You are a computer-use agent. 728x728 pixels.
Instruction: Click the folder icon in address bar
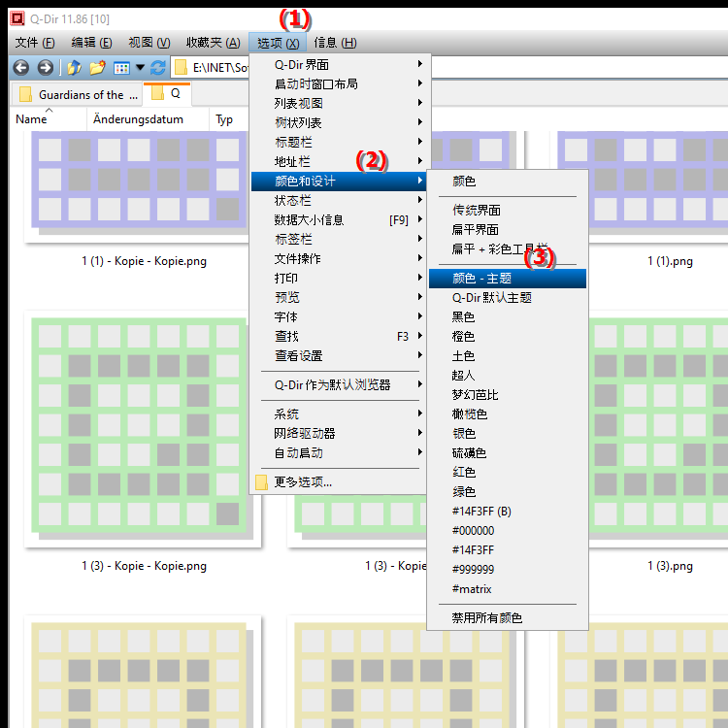181,68
